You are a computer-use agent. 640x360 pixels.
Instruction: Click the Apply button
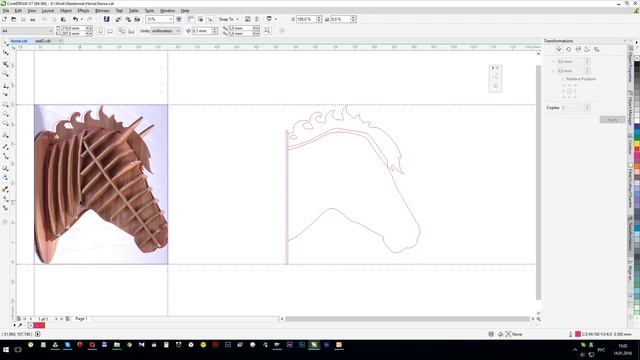point(612,120)
